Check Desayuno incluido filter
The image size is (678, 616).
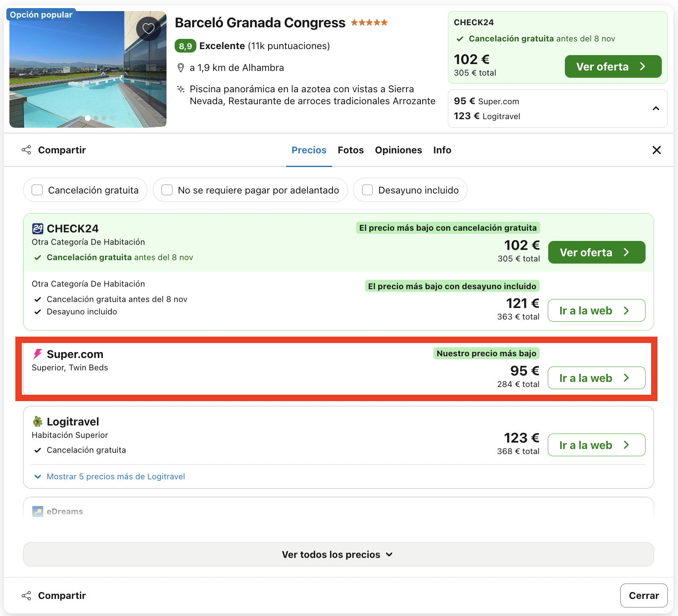[367, 190]
